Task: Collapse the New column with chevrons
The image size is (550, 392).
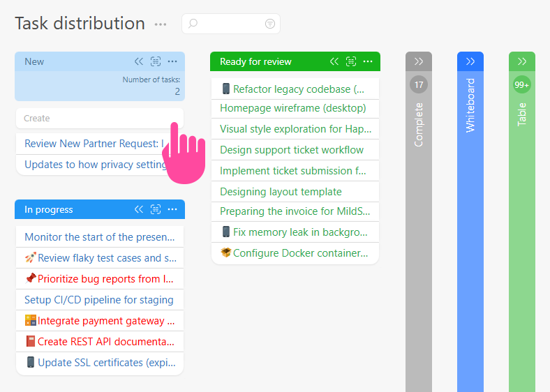Action: 139,61
